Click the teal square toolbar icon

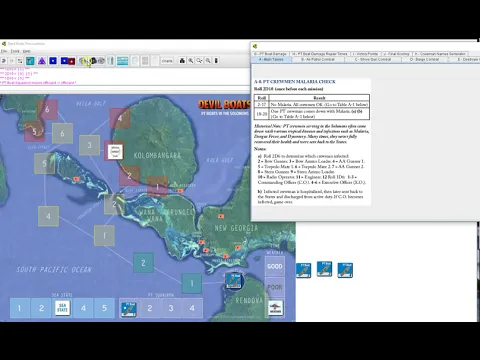click(x=30, y=61)
